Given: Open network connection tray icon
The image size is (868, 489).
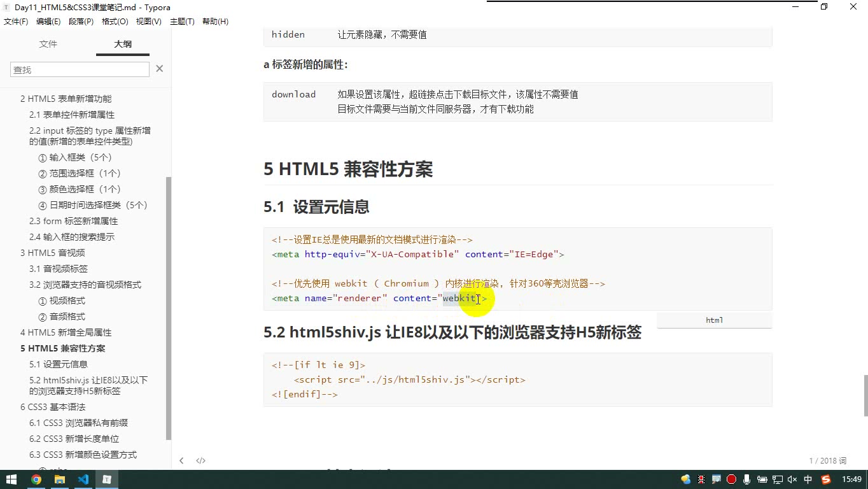Looking at the screenshot, I should (x=777, y=479).
